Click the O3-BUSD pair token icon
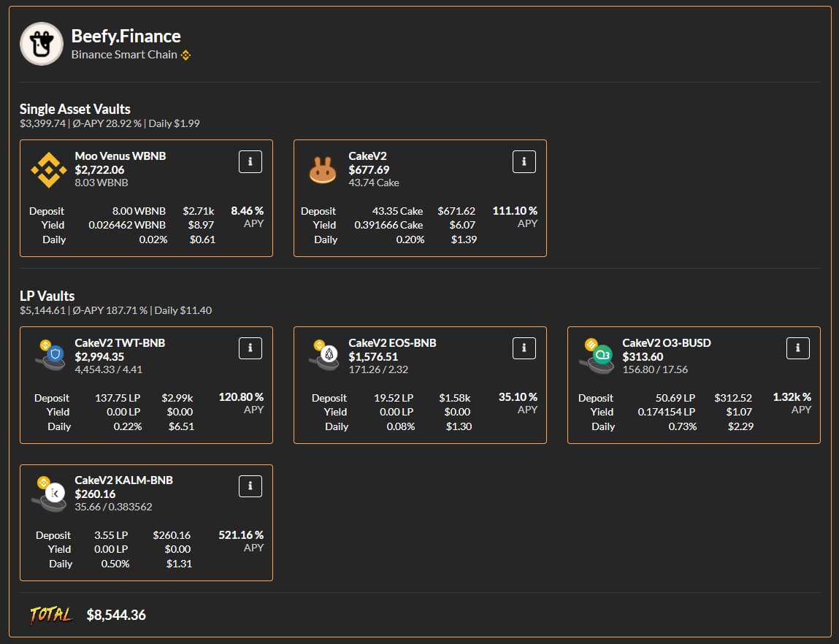The height and width of the screenshot is (644, 839). coord(597,356)
